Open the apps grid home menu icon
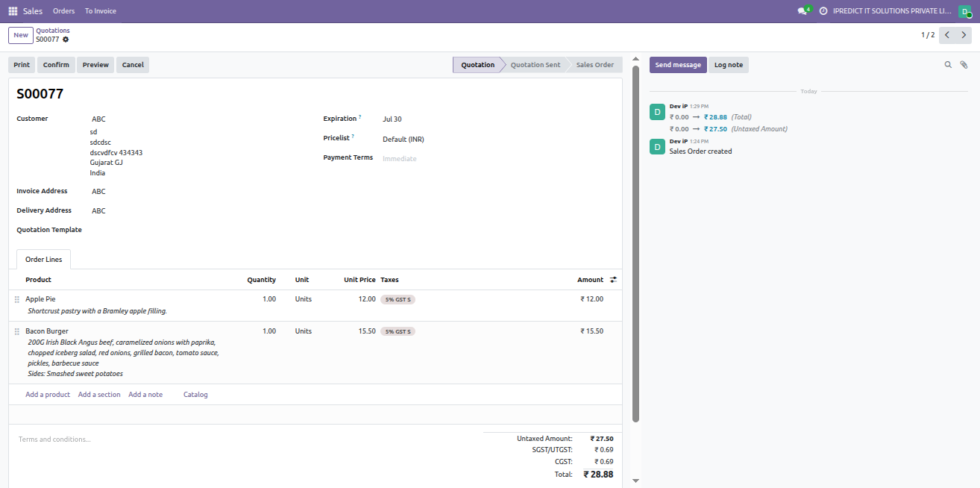This screenshot has width=980, height=488. point(13,11)
